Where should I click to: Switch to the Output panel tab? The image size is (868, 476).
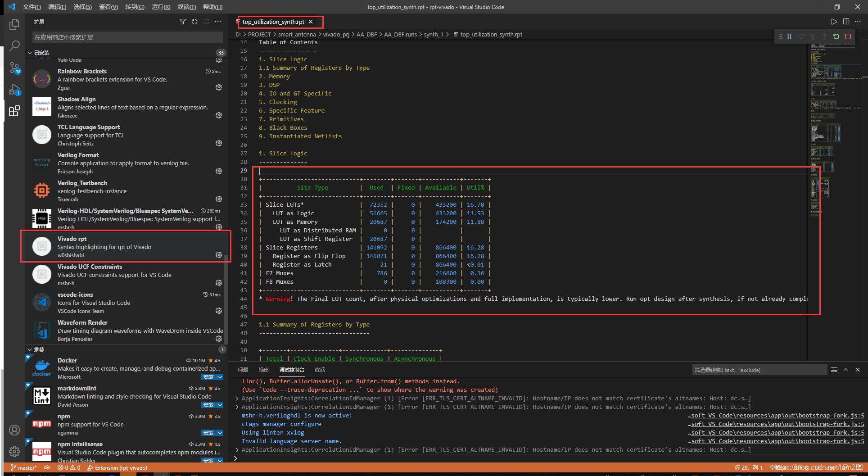point(264,370)
